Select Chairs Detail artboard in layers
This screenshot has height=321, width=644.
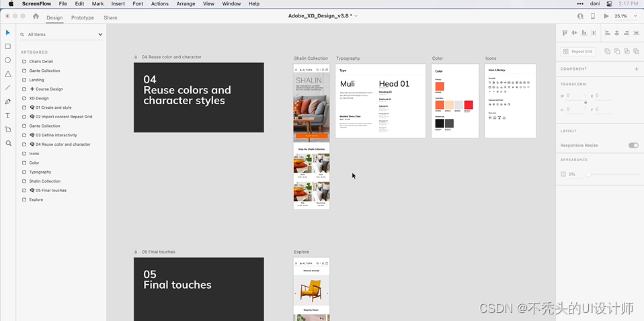coord(41,62)
